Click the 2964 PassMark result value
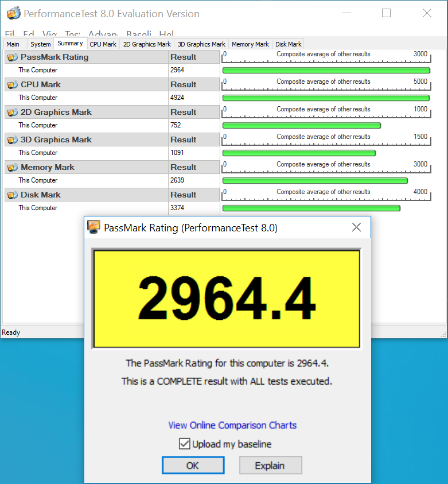448x484 pixels. (x=177, y=70)
